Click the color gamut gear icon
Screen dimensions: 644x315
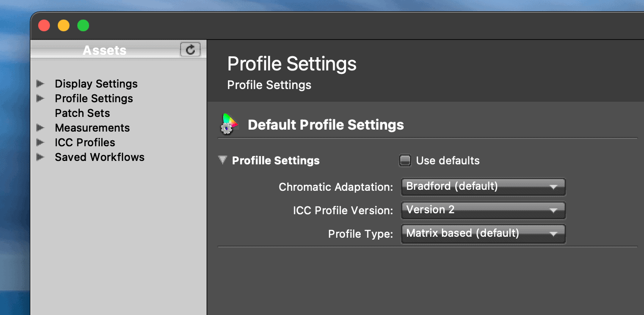tap(228, 124)
